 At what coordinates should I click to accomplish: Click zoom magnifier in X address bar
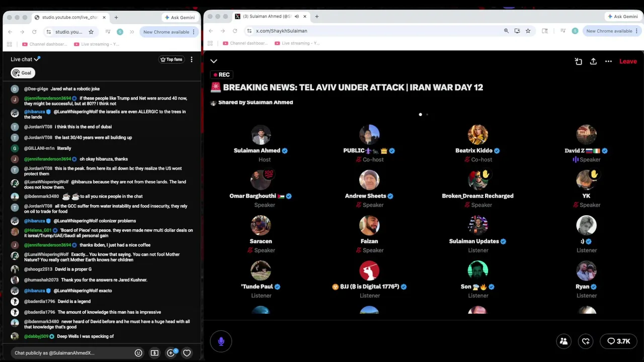point(506,31)
